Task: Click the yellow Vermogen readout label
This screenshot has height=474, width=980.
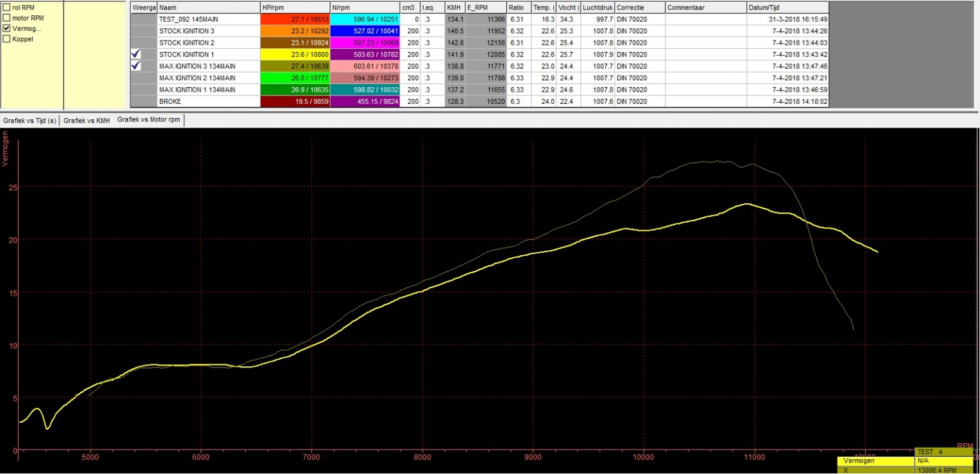Action: 875,461
